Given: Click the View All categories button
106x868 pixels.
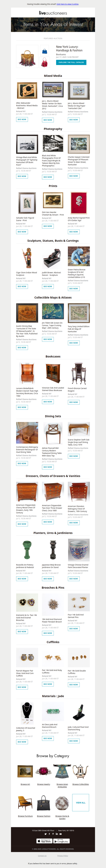Looking at the screenshot, I should [x=81, y=803].
